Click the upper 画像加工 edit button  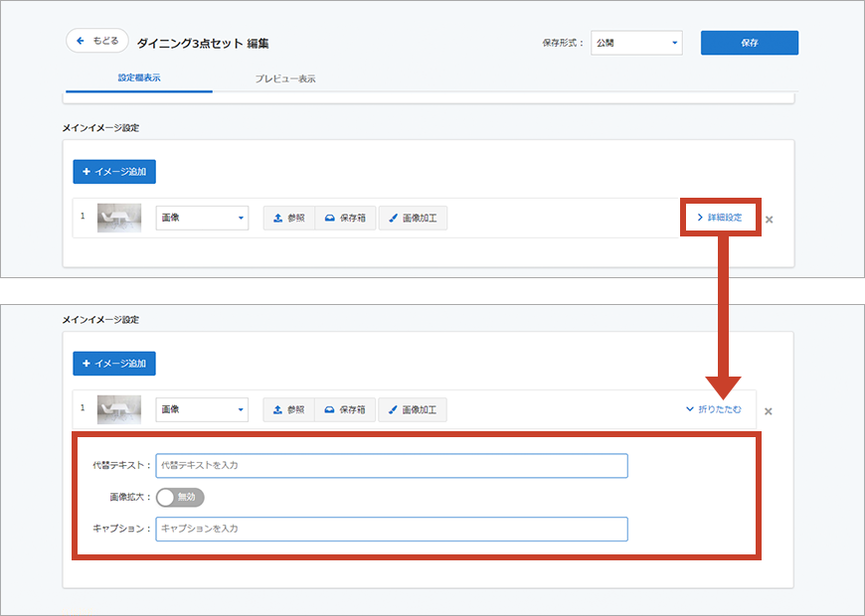tap(413, 218)
